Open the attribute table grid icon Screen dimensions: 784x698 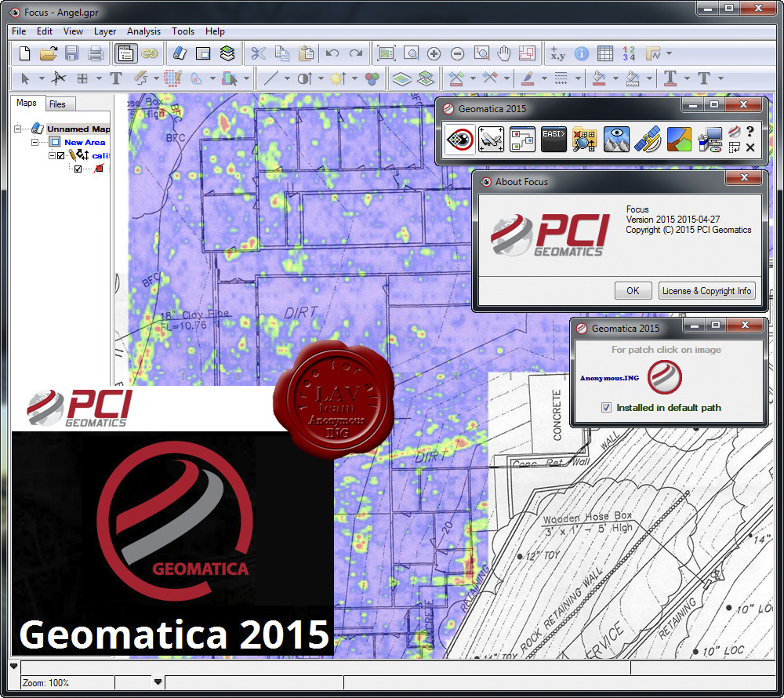[605, 53]
